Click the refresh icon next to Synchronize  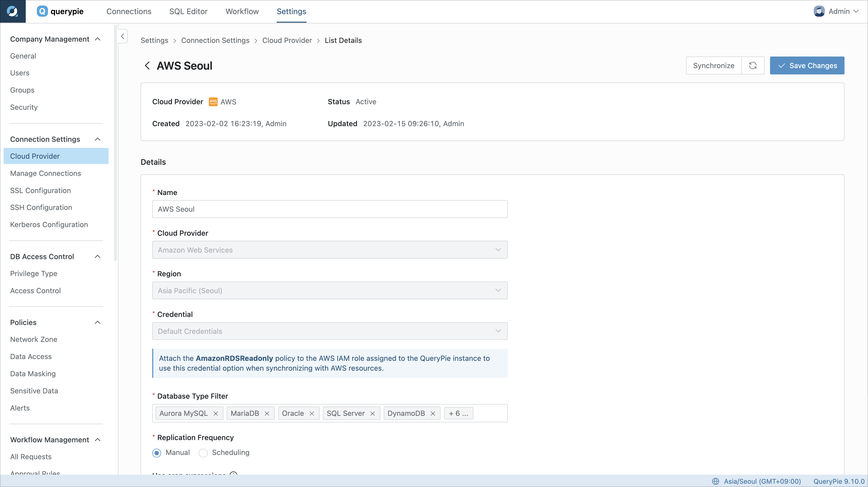(753, 65)
